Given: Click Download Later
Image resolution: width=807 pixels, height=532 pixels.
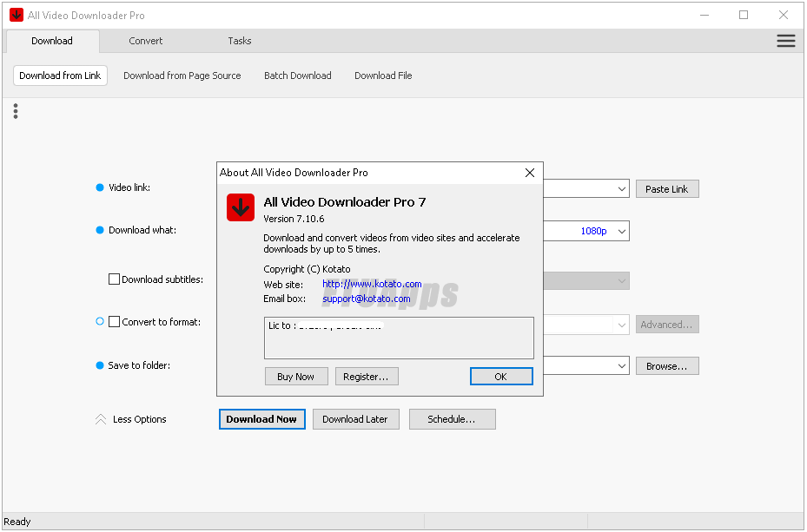Looking at the screenshot, I should [355, 419].
